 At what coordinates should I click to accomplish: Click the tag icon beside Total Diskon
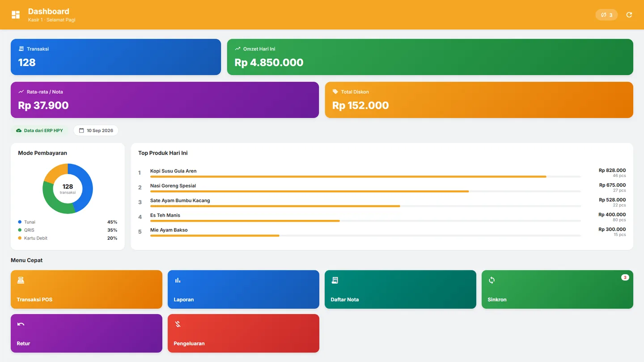click(335, 92)
